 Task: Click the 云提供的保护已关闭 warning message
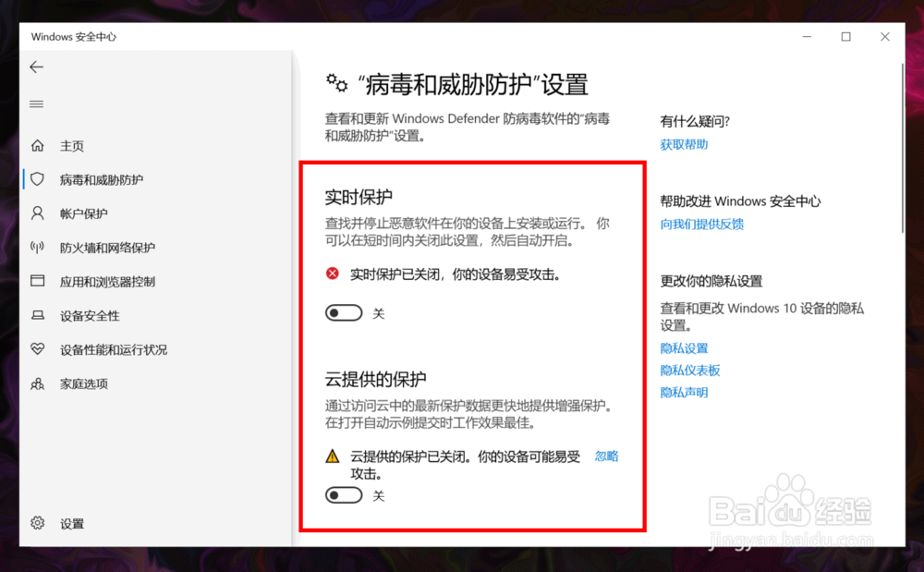pos(466,465)
